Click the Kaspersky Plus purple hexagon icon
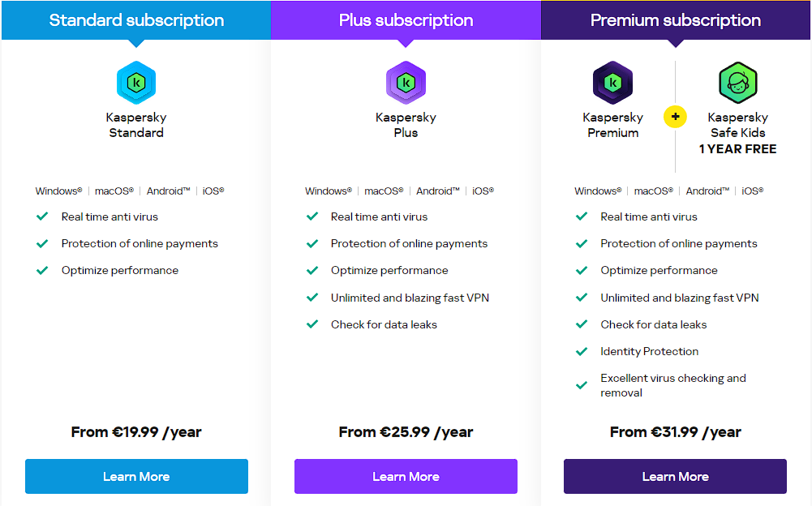 pos(406,83)
